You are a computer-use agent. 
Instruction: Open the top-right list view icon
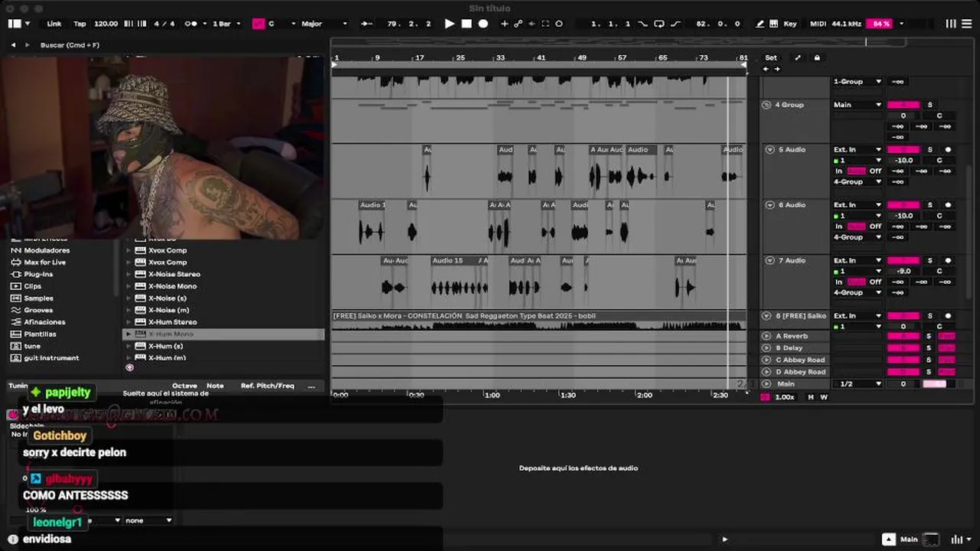[967, 24]
